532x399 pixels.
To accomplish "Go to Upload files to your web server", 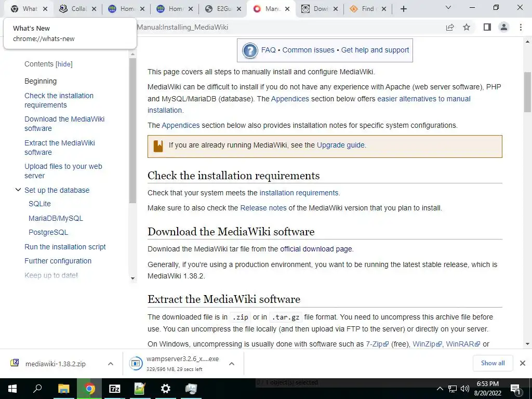I will tap(63, 171).
